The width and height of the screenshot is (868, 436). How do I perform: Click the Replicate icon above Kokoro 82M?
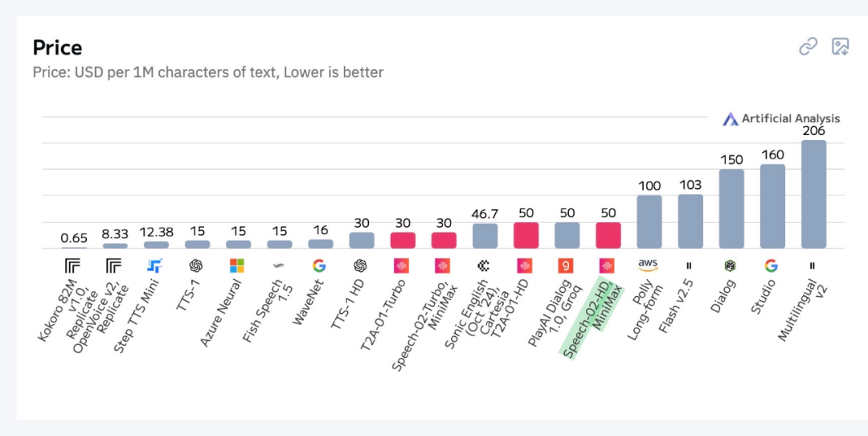[x=72, y=265]
